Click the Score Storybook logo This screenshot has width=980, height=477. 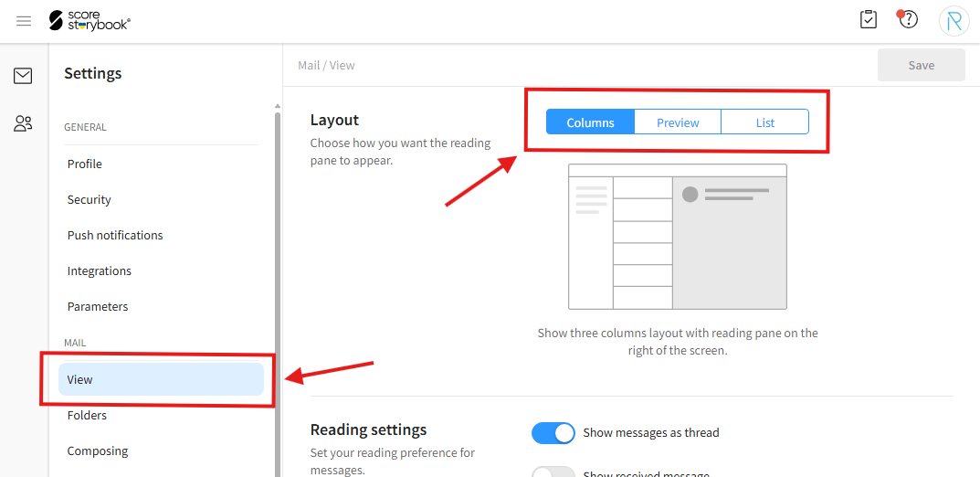[x=90, y=21]
